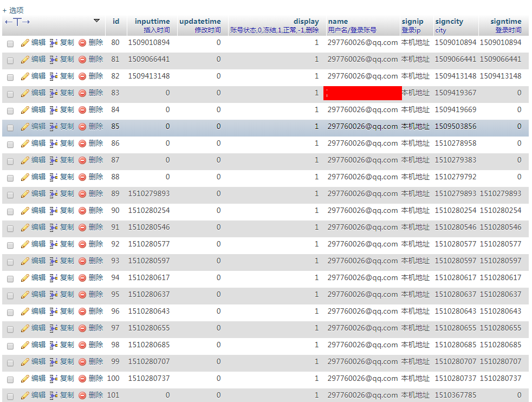Click the red delete icon in row id 91

(x=82, y=228)
